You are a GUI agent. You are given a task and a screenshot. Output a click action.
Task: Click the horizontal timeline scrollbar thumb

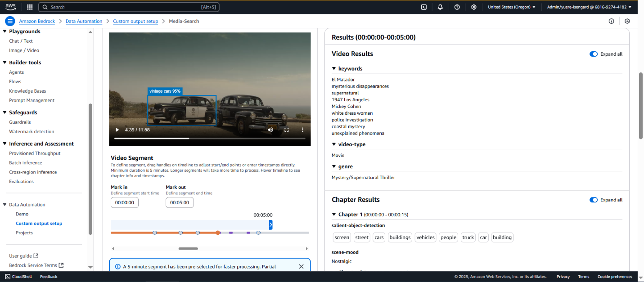click(188, 248)
